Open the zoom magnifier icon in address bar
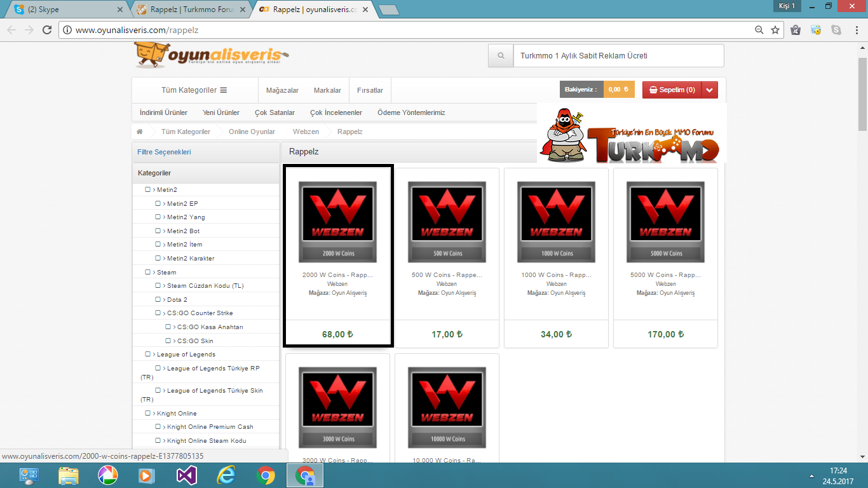 tap(759, 30)
